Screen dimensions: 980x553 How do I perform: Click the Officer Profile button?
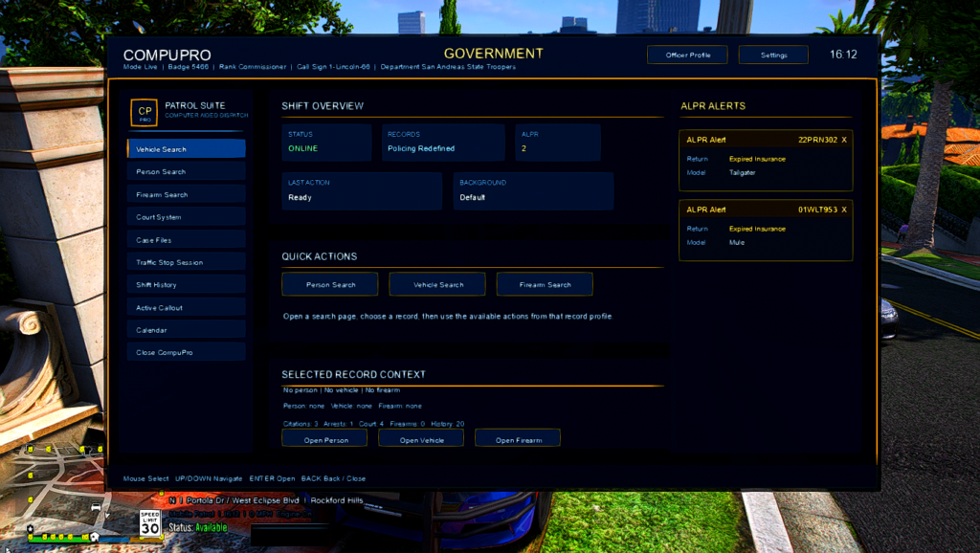click(x=687, y=55)
